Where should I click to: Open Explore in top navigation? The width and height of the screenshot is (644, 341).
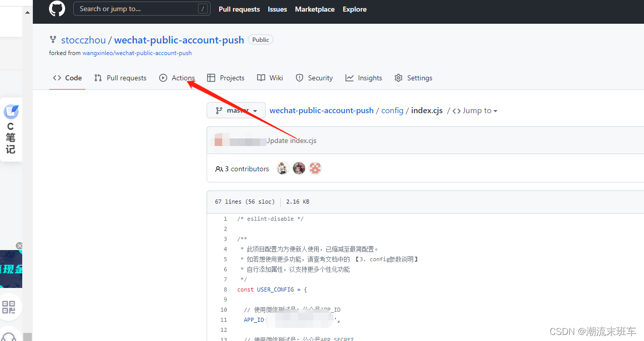(355, 9)
